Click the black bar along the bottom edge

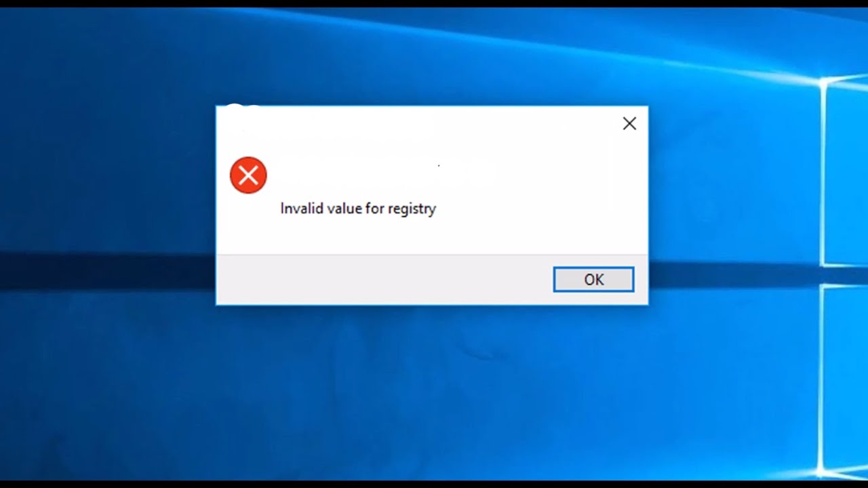pos(434,484)
